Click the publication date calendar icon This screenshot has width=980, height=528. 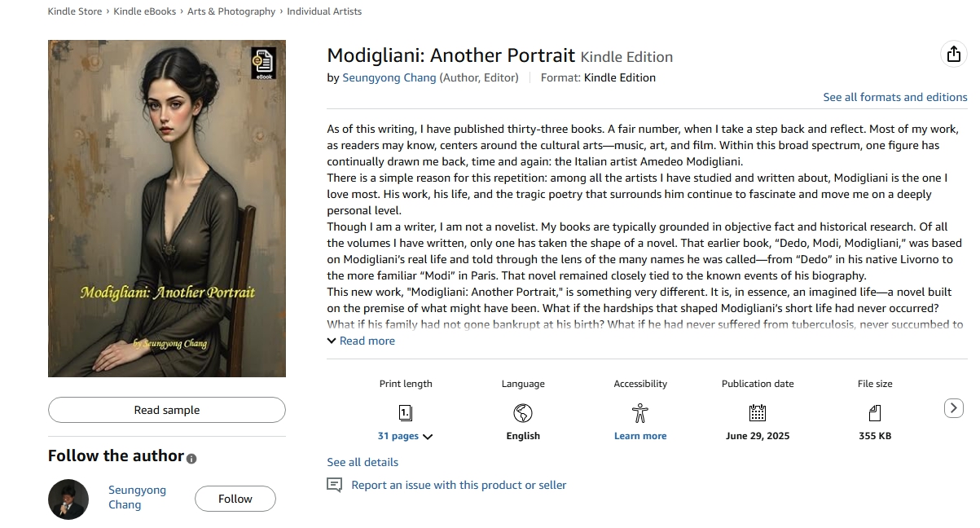click(x=758, y=412)
